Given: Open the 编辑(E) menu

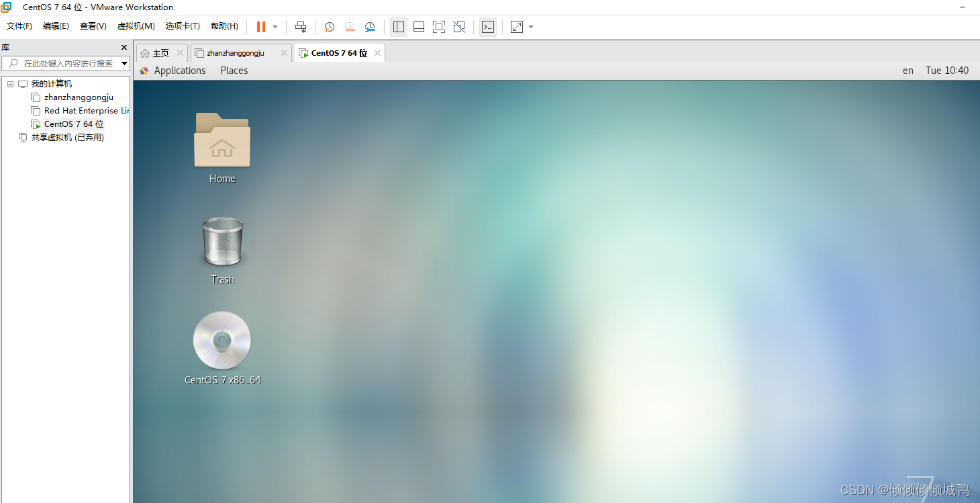Looking at the screenshot, I should [56, 26].
